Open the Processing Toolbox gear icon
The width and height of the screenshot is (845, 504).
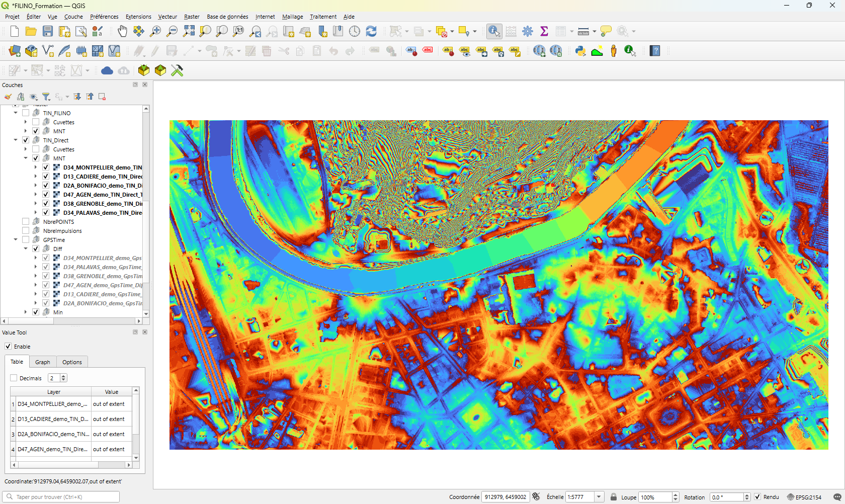pos(528,31)
